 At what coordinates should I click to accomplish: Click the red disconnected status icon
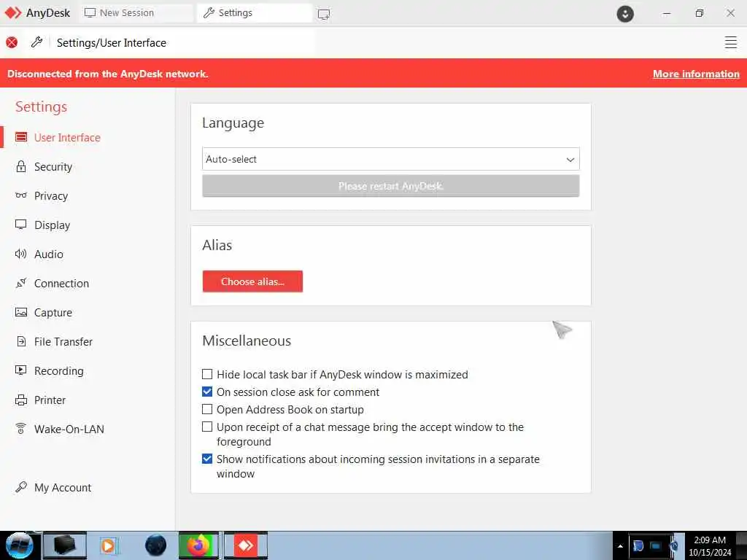[12, 42]
